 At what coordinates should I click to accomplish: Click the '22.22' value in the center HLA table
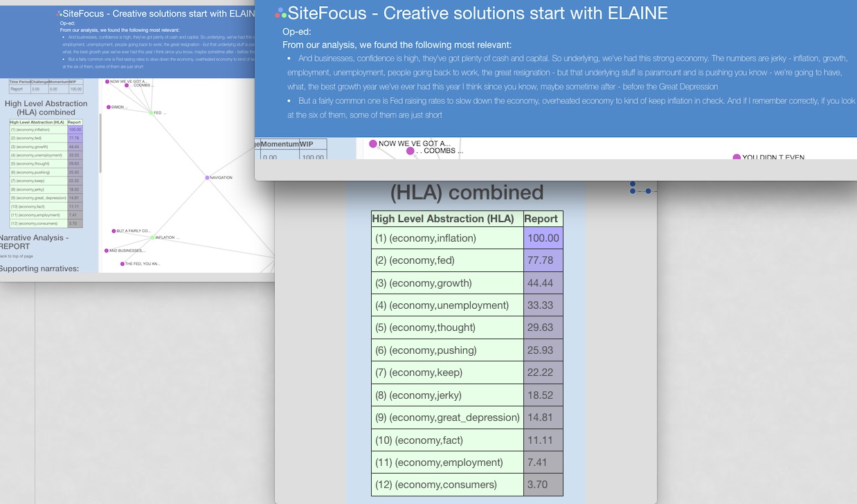[543, 372]
